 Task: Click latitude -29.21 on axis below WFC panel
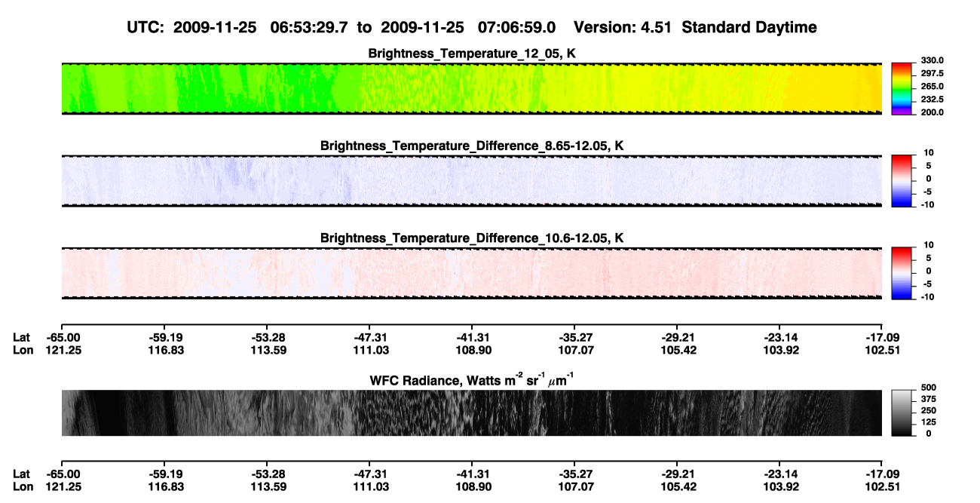click(677, 474)
